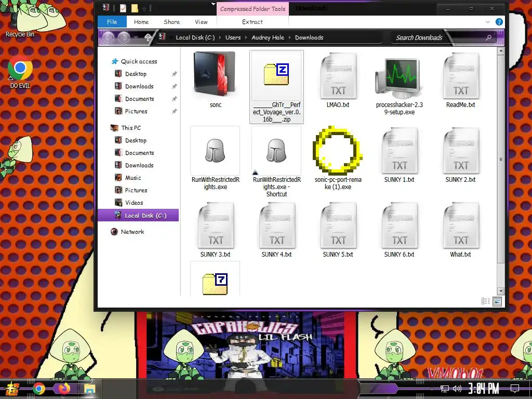This screenshot has height=399, width=532.
Task: Open Music under This PC
Action: (133, 178)
